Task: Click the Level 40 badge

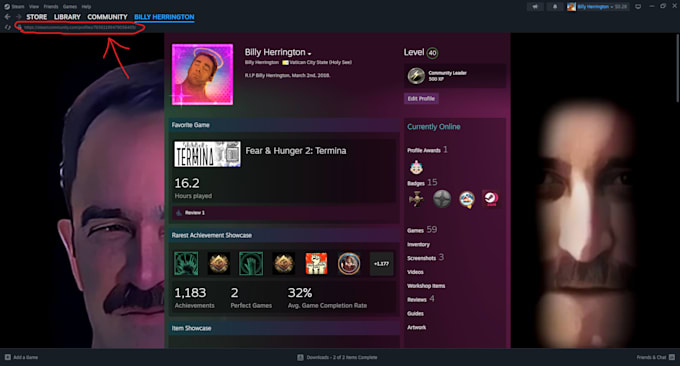Action: point(432,53)
